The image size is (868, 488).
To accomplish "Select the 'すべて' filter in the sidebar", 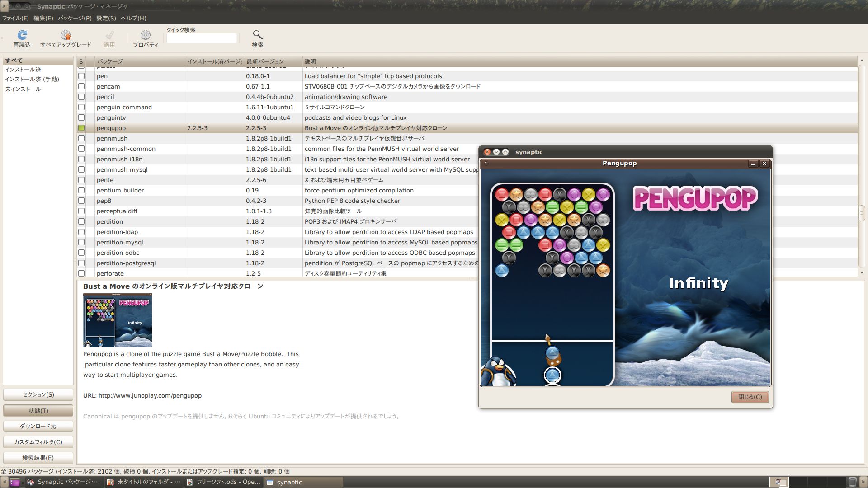I will [x=38, y=60].
